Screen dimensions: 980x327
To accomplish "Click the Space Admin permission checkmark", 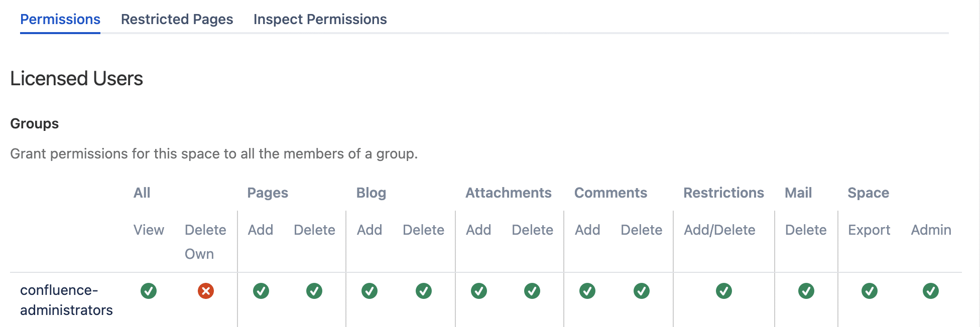I will [x=931, y=291].
